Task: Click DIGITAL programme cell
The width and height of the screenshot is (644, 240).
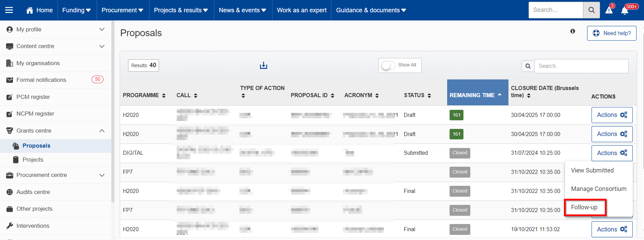Action: [x=133, y=153]
